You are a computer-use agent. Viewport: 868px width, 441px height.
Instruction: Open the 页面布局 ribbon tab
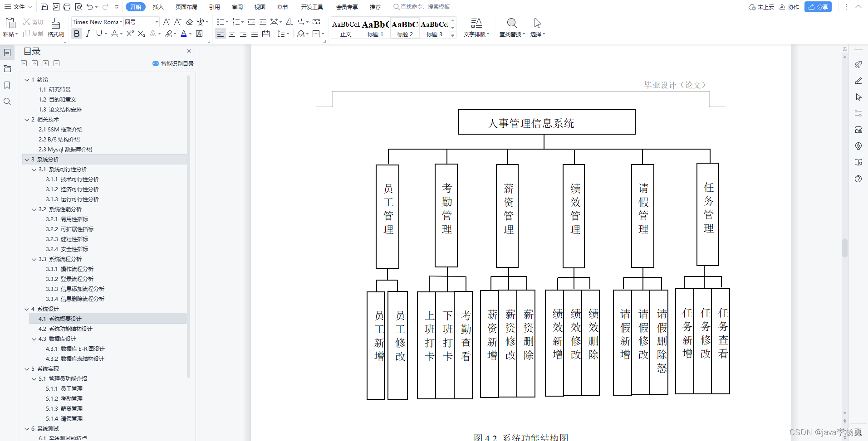(186, 7)
